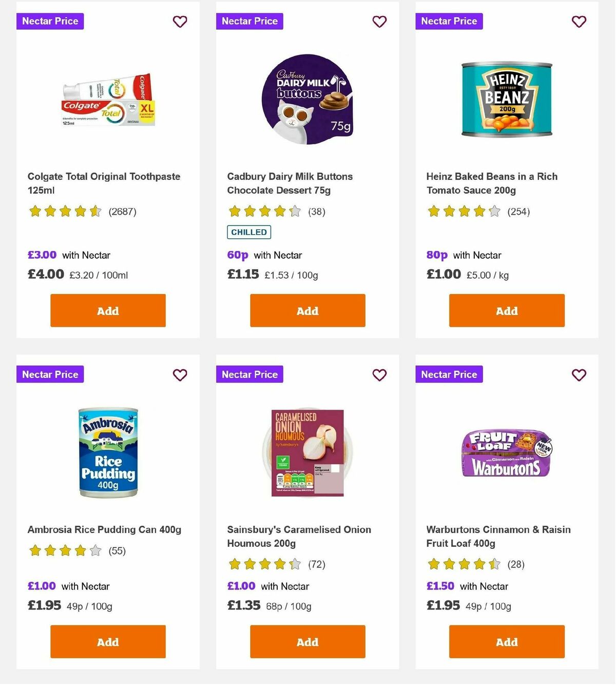The height and width of the screenshot is (685, 616).
Task: Add Heinz Baked Beans to basket
Action: (x=506, y=311)
